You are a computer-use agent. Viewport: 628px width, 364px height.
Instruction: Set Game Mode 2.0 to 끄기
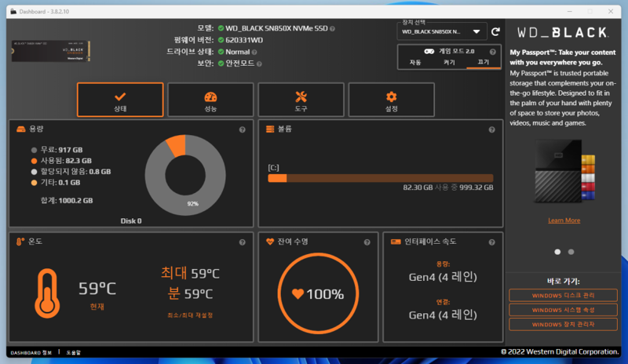click(x=484, y=62)
